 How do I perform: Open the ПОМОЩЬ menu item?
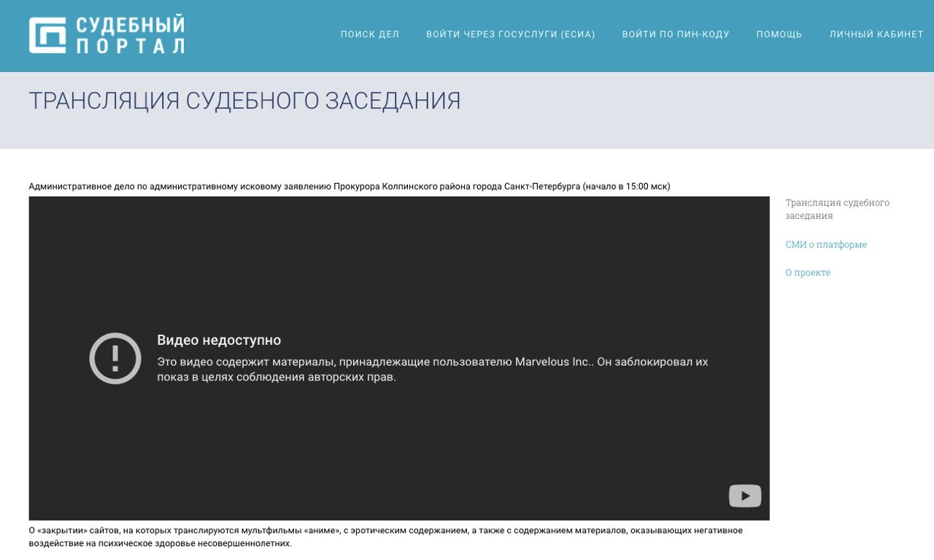(779, 34)
